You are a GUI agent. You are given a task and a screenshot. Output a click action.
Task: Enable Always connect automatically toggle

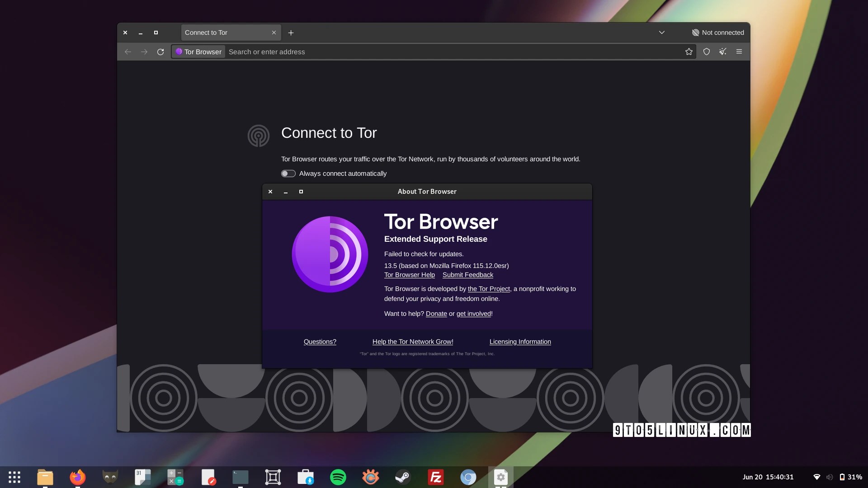288,174
